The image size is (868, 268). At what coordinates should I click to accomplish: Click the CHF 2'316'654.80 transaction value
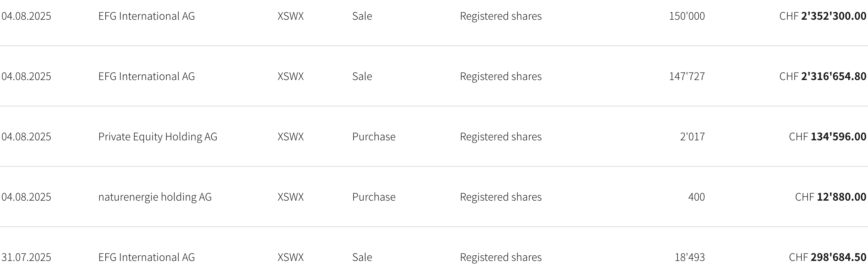823,76
